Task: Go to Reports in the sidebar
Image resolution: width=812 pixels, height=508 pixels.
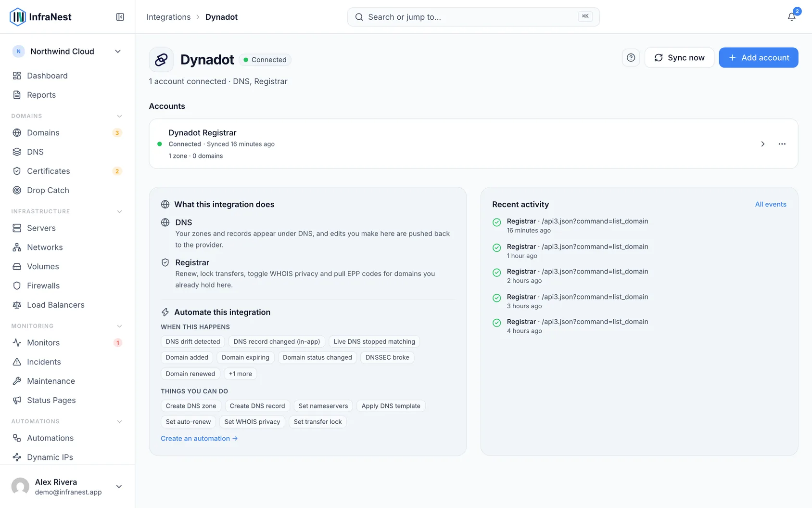Action: (x=67, y=95)
